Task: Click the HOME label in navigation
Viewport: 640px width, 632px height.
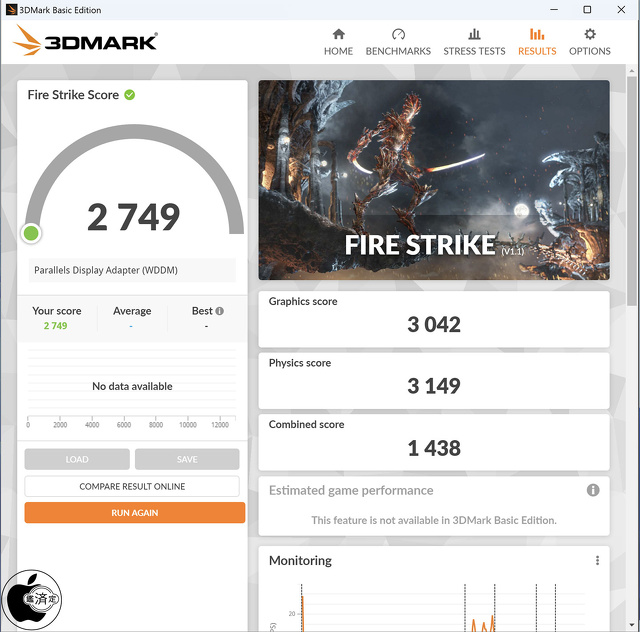Action: 338,51
